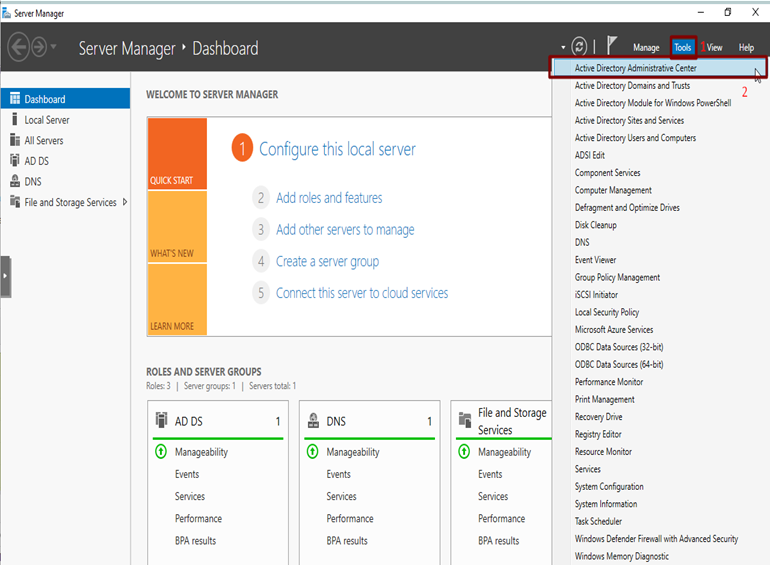The width and height of the screenshot is (770, 565).
Task: Open the View menu
Action: click(x=715, y=48)
